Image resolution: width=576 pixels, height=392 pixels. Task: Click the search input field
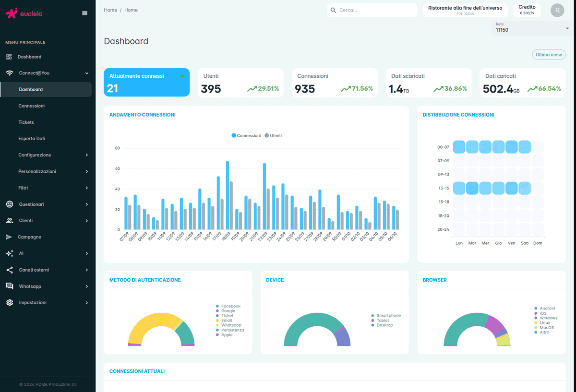click(x=372, y=10)
